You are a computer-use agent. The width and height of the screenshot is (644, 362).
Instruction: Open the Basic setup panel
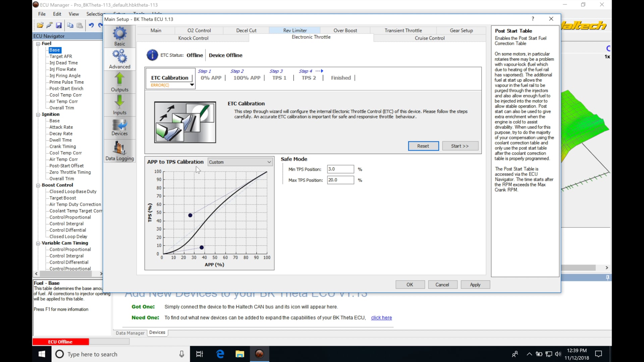point(119,36)
